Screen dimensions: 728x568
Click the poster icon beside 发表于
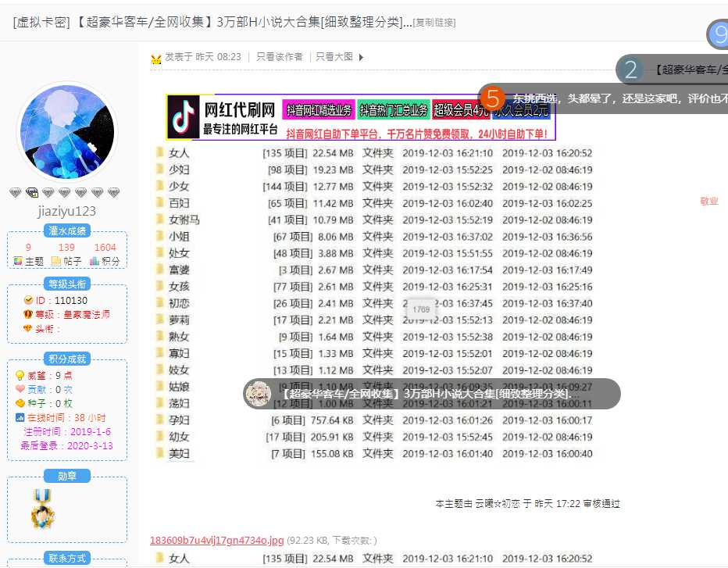coord(156,59)
